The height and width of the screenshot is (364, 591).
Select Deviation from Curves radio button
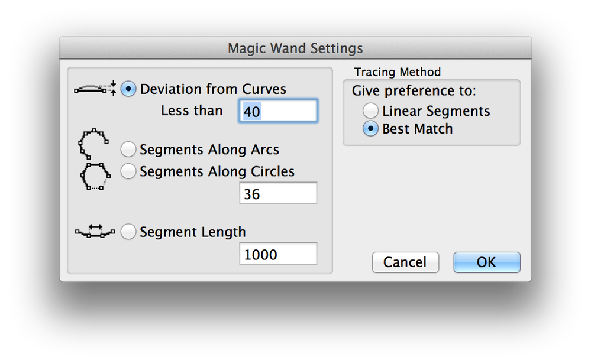tap(128, 89)
